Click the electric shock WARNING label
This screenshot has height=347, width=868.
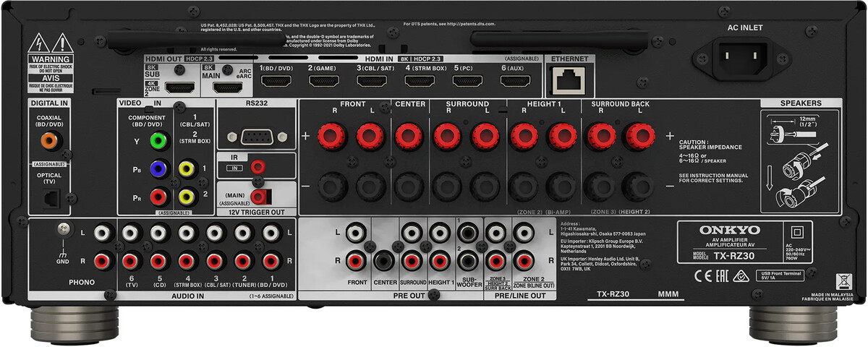pos(49,59)
